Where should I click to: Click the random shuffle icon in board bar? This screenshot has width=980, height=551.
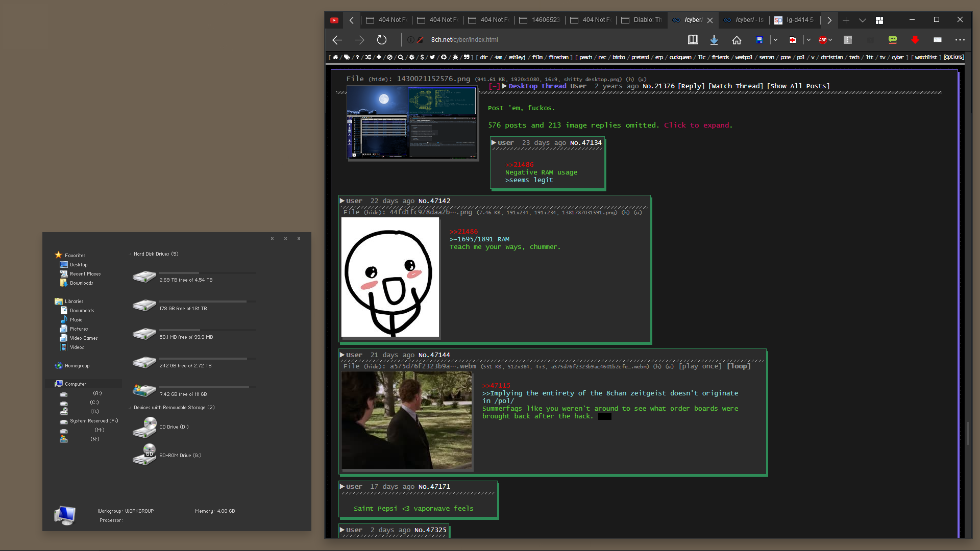(368, 57)
